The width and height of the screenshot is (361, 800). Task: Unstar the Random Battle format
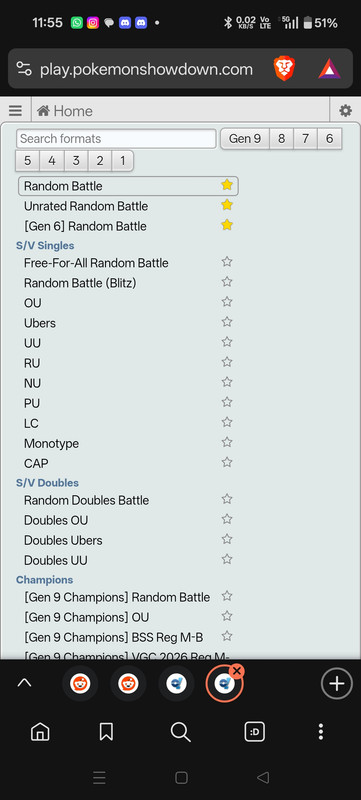[x=227, y=185]
